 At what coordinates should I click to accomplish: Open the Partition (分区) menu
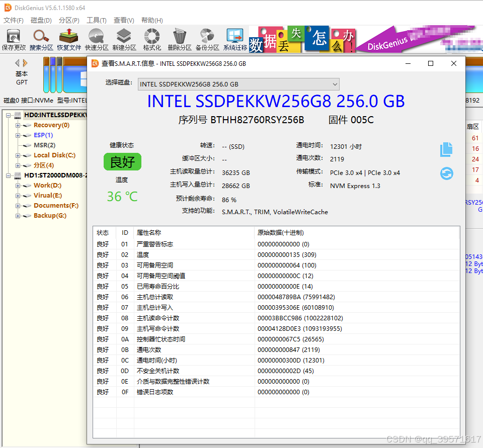[x=69, y=20]
